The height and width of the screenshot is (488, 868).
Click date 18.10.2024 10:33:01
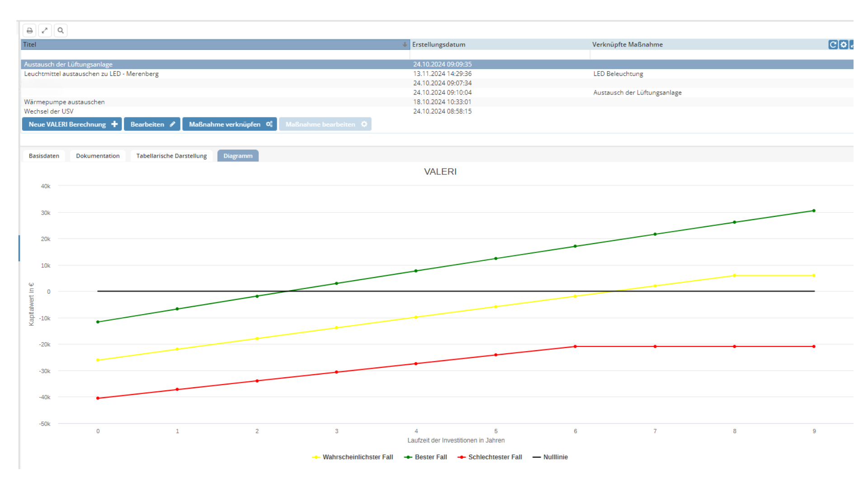point(442,102)
